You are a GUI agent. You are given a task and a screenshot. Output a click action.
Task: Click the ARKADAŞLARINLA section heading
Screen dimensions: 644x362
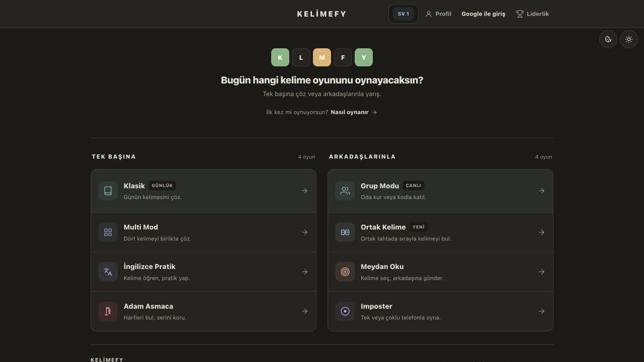[362, 157]
